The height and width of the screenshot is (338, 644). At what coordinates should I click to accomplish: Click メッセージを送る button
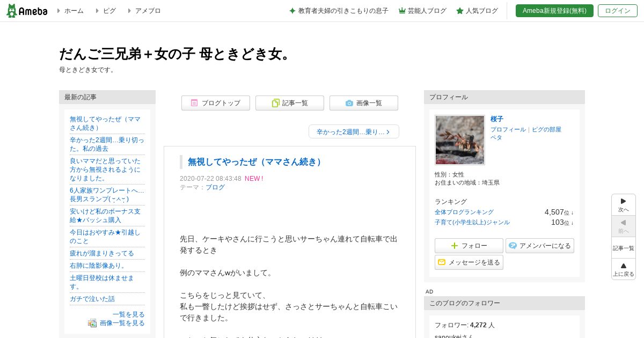tap(469, 262)
